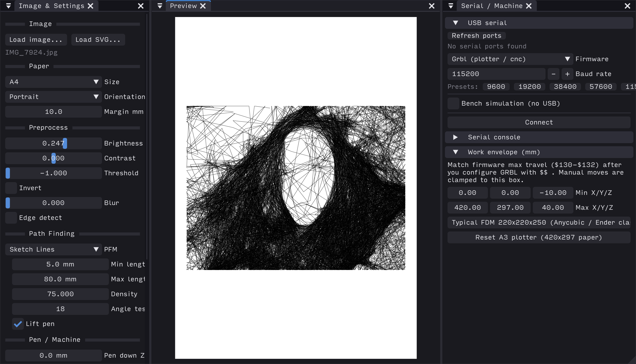This screenshot has height=364, width=636.
Task: Click the Blur slider
Action: pyautogui.click(x=53, y=203)
